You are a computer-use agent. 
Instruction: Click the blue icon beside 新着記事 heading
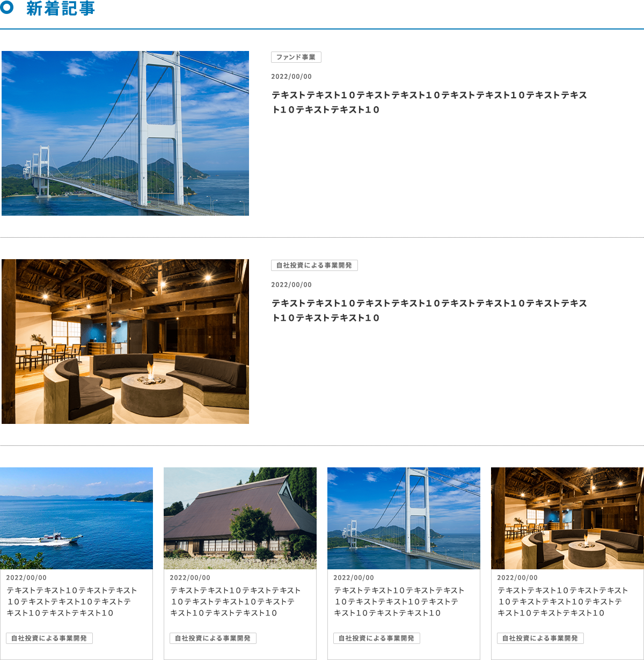6,8
